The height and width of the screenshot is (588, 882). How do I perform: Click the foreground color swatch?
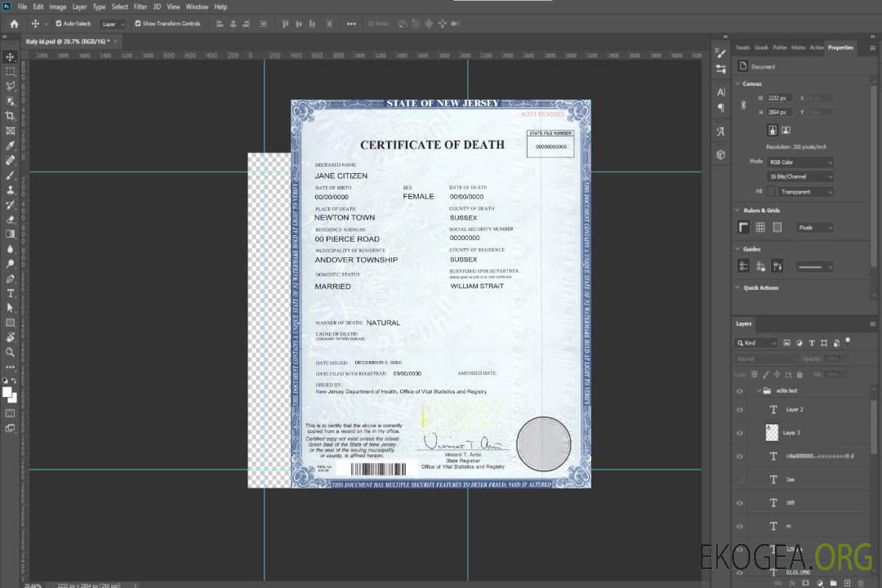click(7, 392)
